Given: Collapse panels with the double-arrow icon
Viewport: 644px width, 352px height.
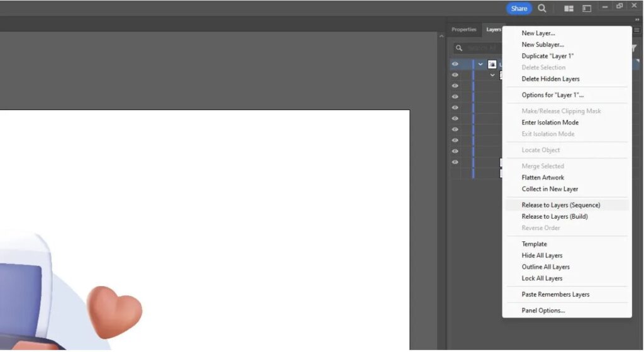Looking at the screenshot, I should pos(637,19).
